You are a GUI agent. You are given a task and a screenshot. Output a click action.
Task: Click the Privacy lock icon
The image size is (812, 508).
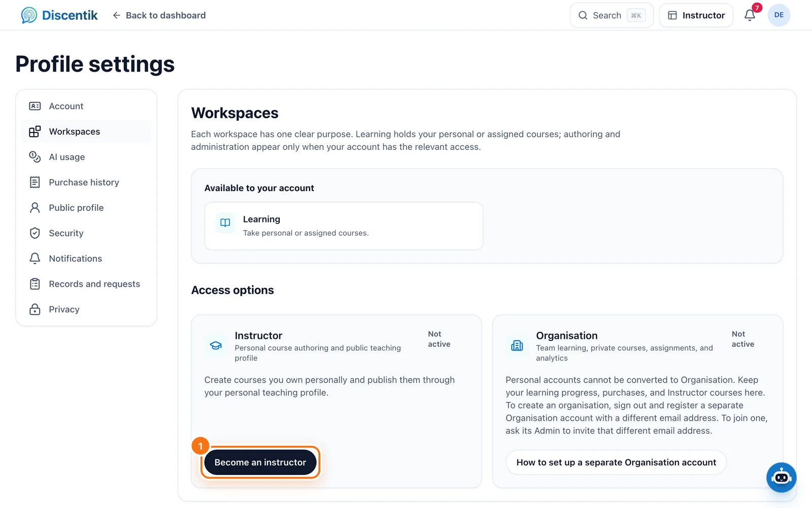click(x=35, y=309)
